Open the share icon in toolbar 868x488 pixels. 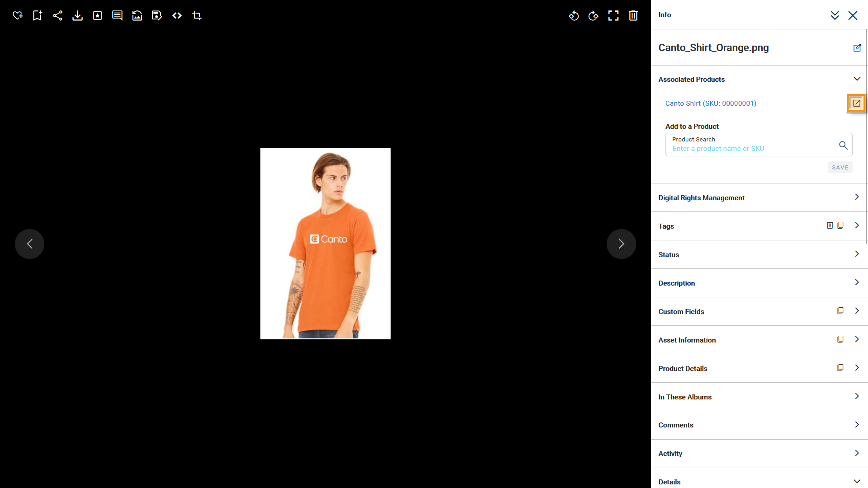coord(57,16)
